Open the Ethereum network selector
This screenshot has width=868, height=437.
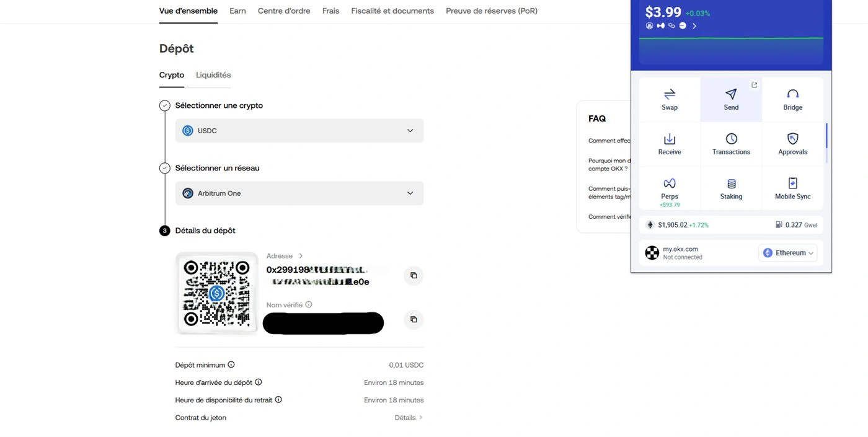pyautogui.click(x=787, y=253)
